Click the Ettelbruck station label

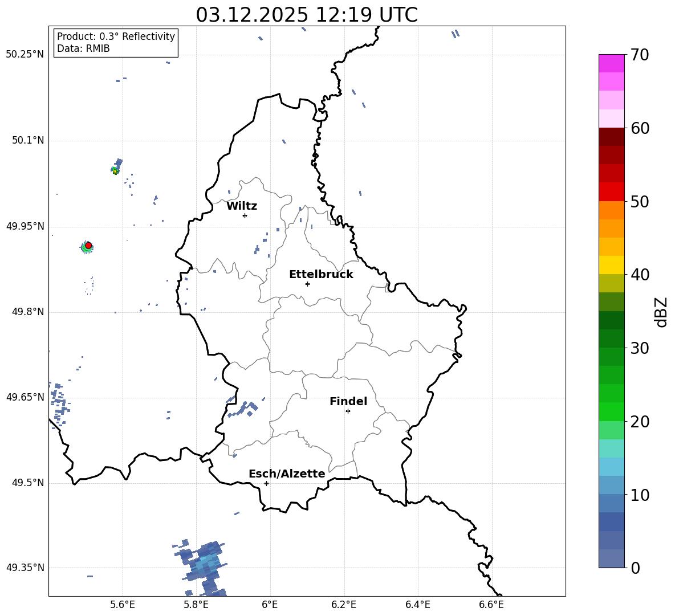pos(321,275)
